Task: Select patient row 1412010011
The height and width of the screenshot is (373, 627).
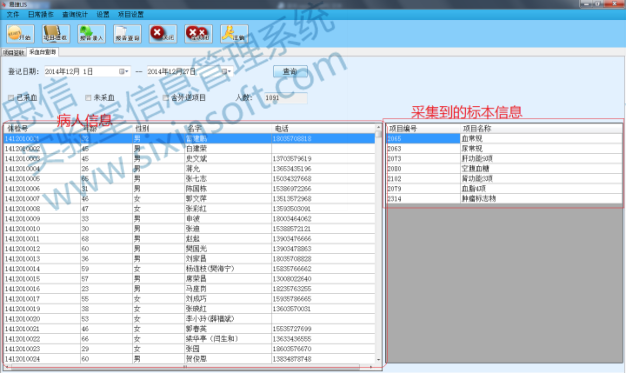Action: [x=189, y=239]
